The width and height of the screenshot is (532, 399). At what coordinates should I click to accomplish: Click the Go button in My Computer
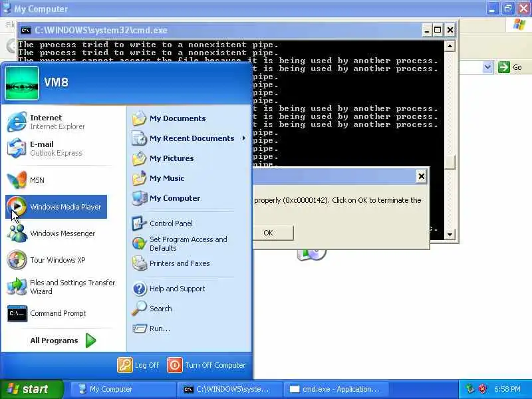click(509, 67)
